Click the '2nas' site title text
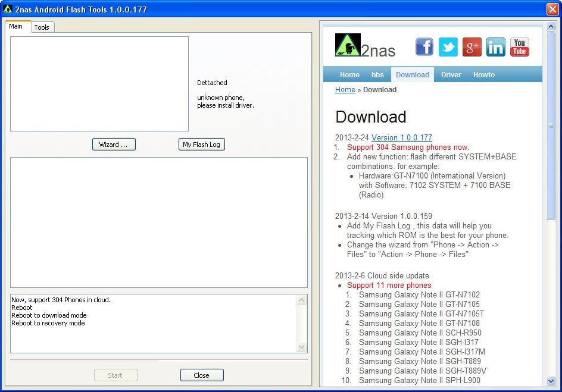 (378, 51)
